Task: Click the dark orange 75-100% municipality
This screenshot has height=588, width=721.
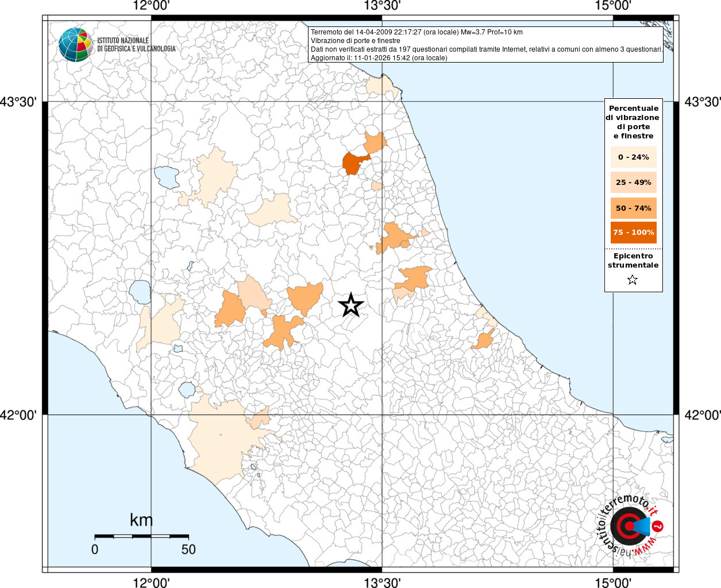Action: click(x=354, y=163)
